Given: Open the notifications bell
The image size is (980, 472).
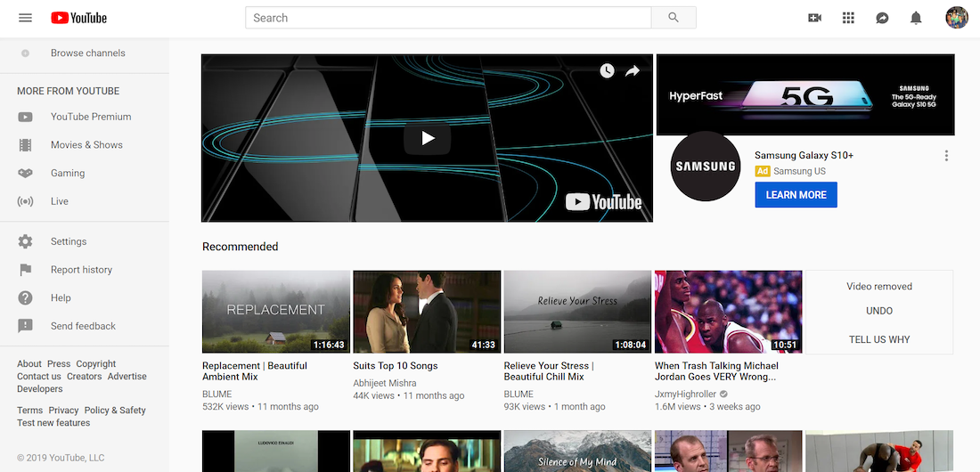Looking at the screenshot, I should click(916, 18).
